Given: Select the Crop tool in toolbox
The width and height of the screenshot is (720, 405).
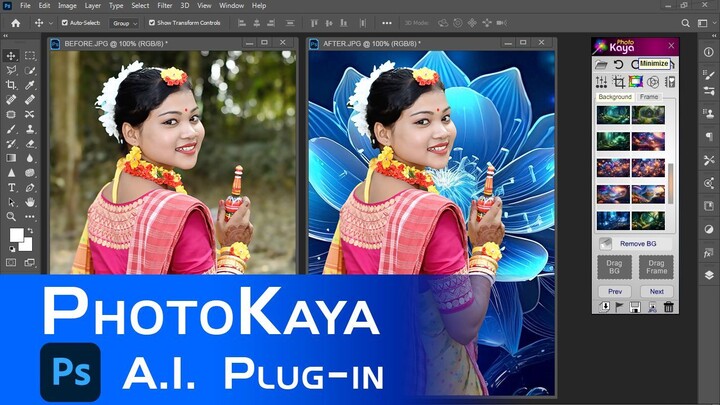Looking at the screenshot, I should 11,85.
